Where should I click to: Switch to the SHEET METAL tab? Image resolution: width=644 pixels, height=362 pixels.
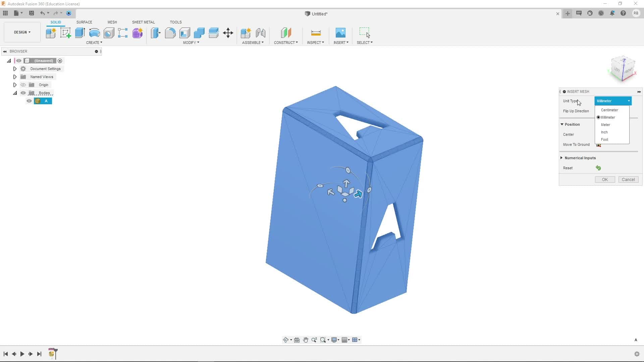(143, 22)
